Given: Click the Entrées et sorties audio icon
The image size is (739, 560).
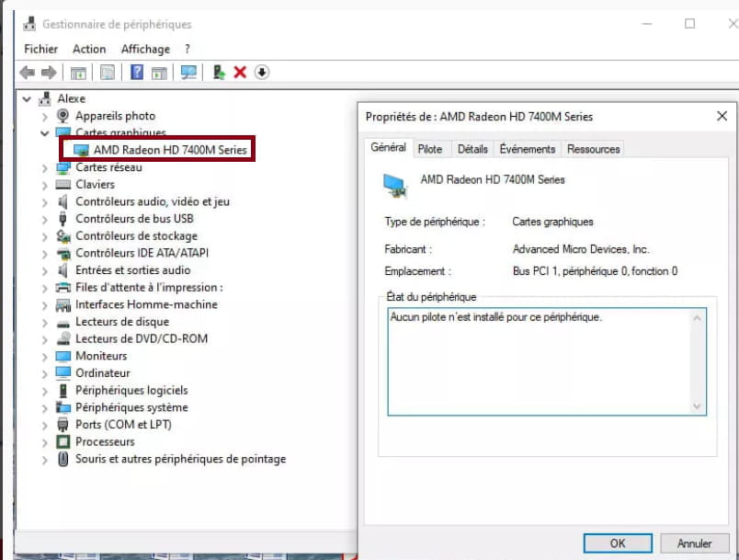Looking at the screenshot, I should [x=63, y=270].
